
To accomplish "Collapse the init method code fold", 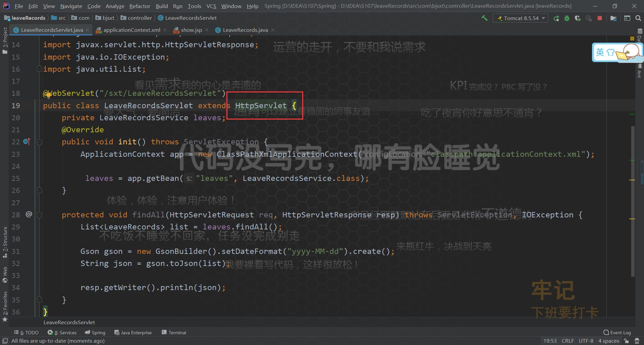I will (40, 142).
